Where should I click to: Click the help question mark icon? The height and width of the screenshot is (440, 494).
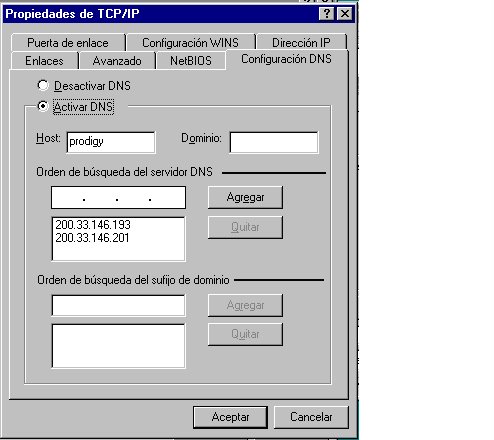click(x=327, y=14)
